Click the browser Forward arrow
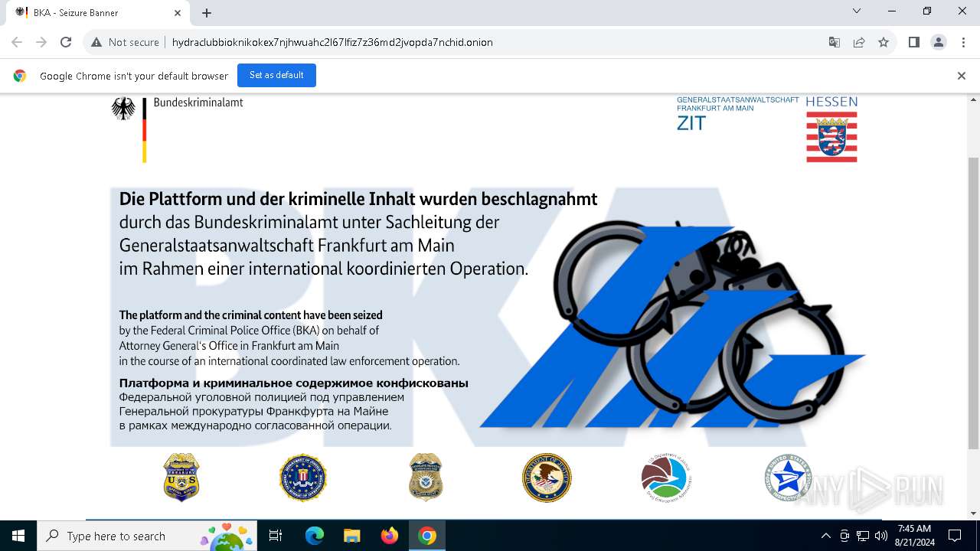The image size is (980, 551). (x=41, y=42)
